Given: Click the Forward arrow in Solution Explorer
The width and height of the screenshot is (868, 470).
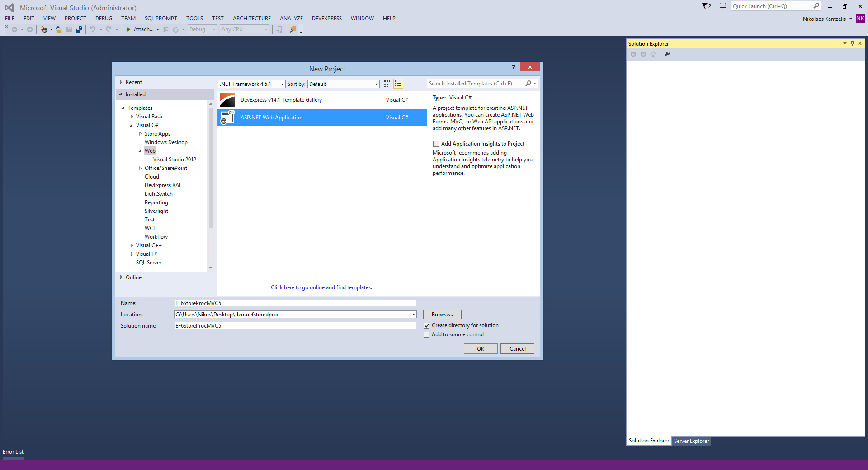Looking at the screenshot, I should pyautogui.click(x=643, y=54).
